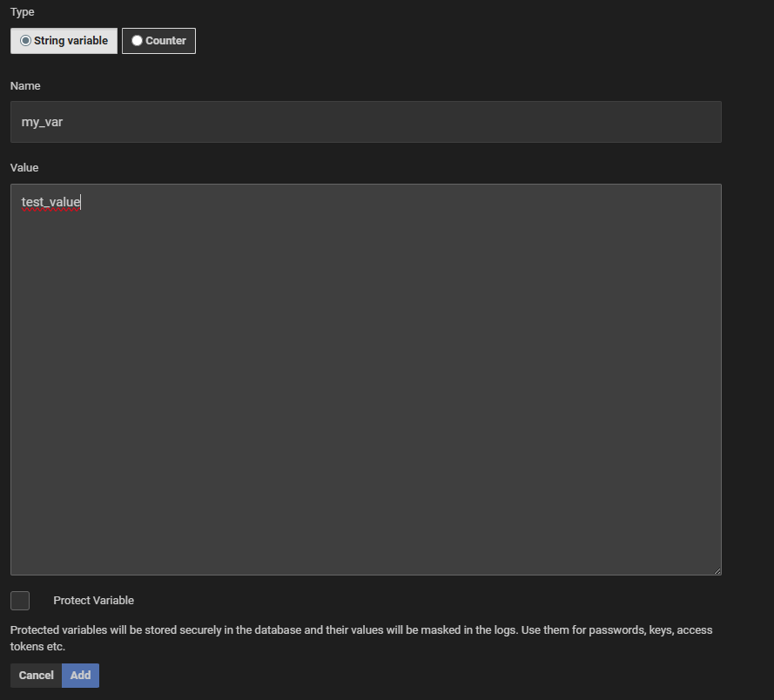Click the Cancel button
The width and height of the screenshot is (774, 700).
click(x=36, y=675)
